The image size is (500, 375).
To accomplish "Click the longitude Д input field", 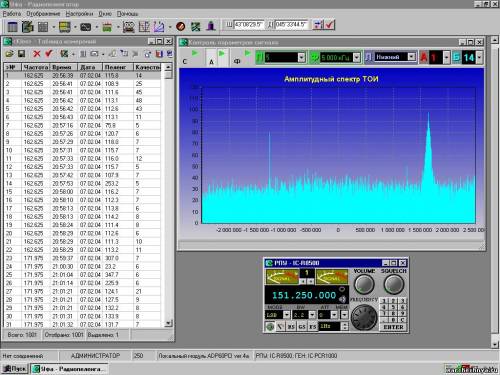I will click(x=292, y=25).
